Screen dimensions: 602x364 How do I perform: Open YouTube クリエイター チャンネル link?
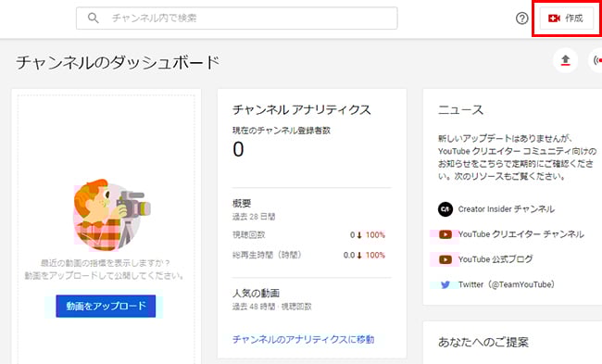pyautogui.click(x=521, y=234)
